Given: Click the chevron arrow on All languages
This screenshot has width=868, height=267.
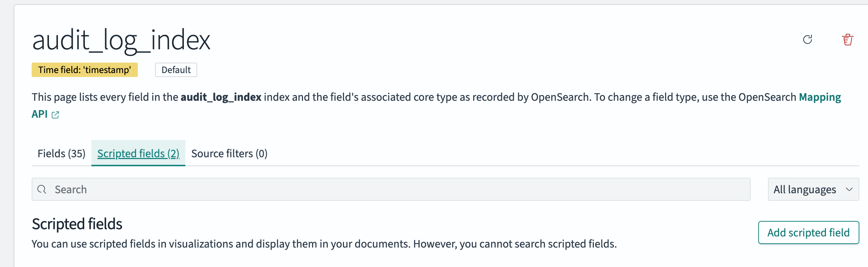Looking at the screenshot, I should (x=849, y=189).
